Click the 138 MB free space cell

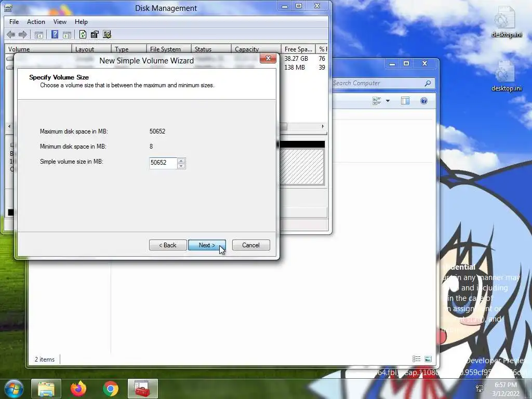[x=295, y=67]
